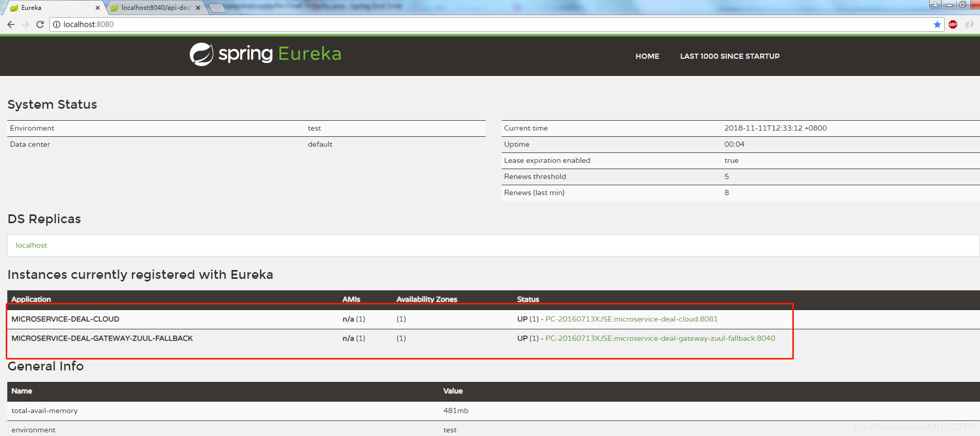Image resolution: width=980 pixels, height=436 pixels.
Task: Click the General Info heading
Action: [46, 366]
